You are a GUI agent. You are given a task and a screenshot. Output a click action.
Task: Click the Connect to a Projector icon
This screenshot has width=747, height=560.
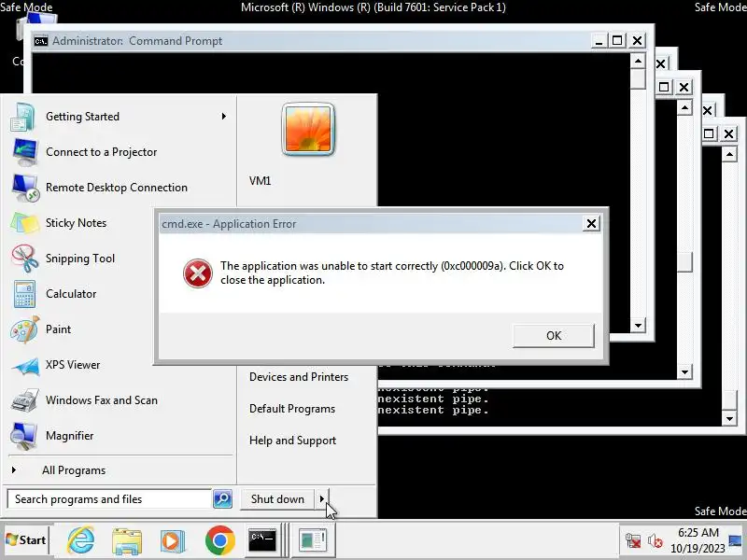(x=24, y=152)
